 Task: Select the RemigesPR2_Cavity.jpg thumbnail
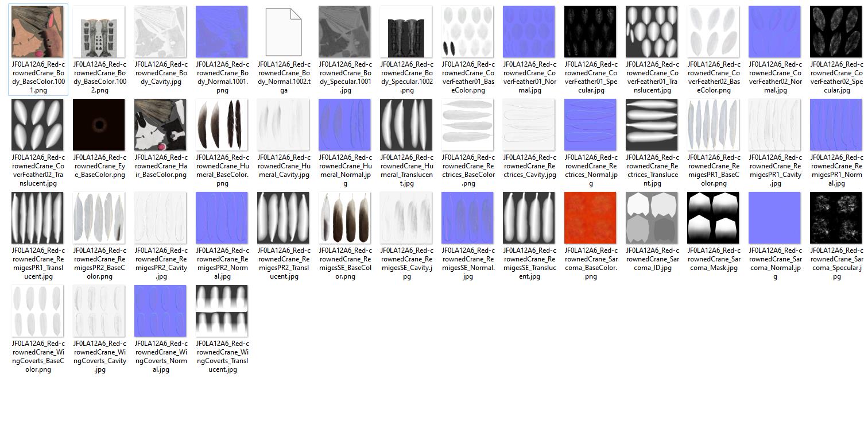pyautogui.click(x=161, y=218)
